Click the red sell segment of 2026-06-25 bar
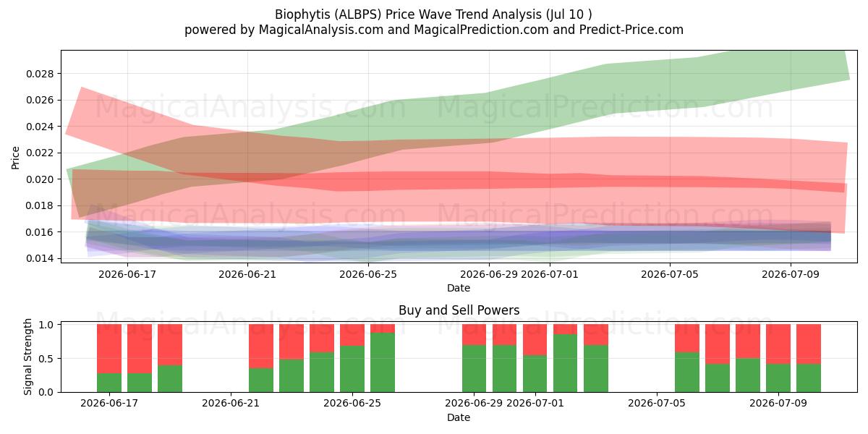Viewport: 868px width, 434px height. 352,335
